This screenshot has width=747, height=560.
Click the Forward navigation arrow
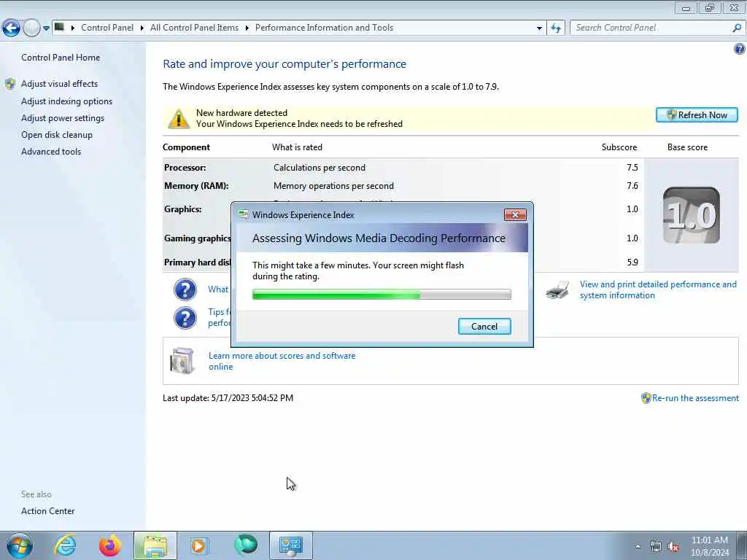click(31, 28)
